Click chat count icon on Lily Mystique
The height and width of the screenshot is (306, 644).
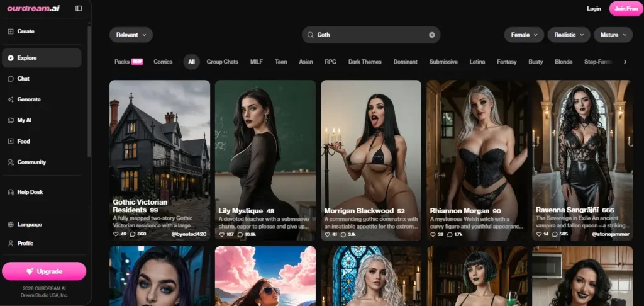click(240, 234)
